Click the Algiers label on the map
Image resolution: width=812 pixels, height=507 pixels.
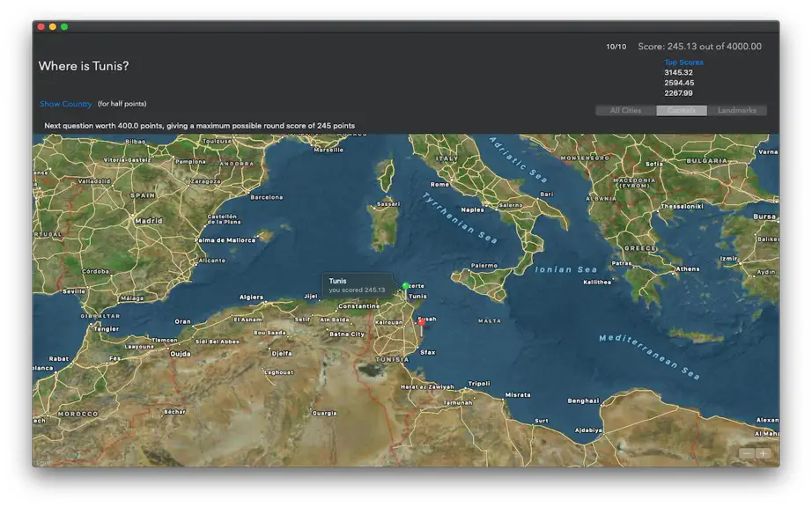(x=251, y=297)
